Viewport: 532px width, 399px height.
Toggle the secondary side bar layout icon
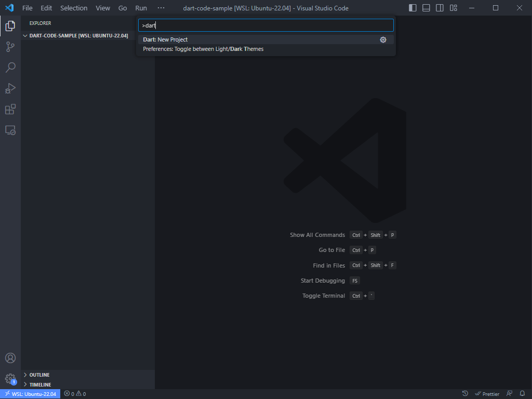tap(440, 8)
